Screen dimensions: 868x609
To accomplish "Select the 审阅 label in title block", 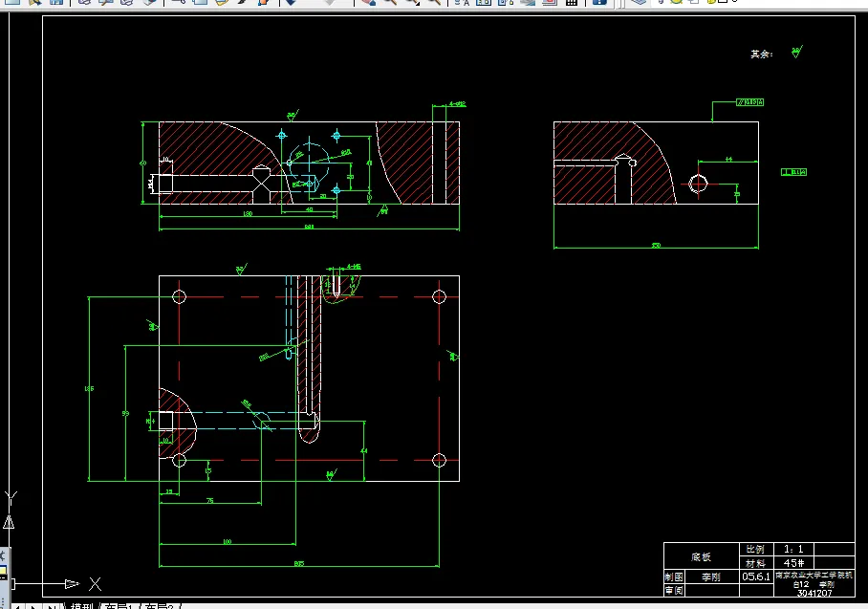I will click(x=674, y=591).
